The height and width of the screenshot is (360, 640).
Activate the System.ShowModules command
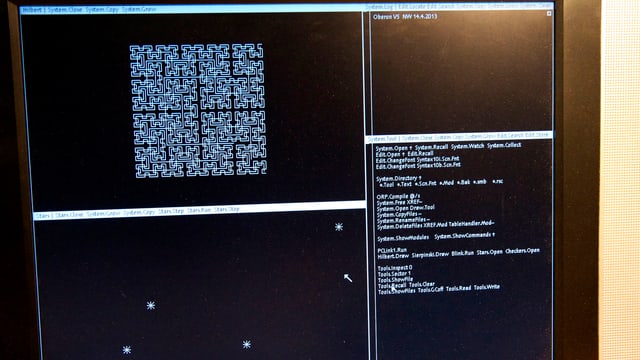click(403, 238)
